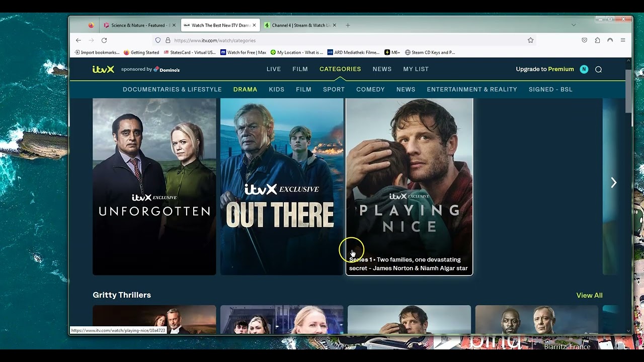The height and width of the screenshot is (362, 644).
Task: Go back using the browser back arrow
Action: click(x=78, y=40)
